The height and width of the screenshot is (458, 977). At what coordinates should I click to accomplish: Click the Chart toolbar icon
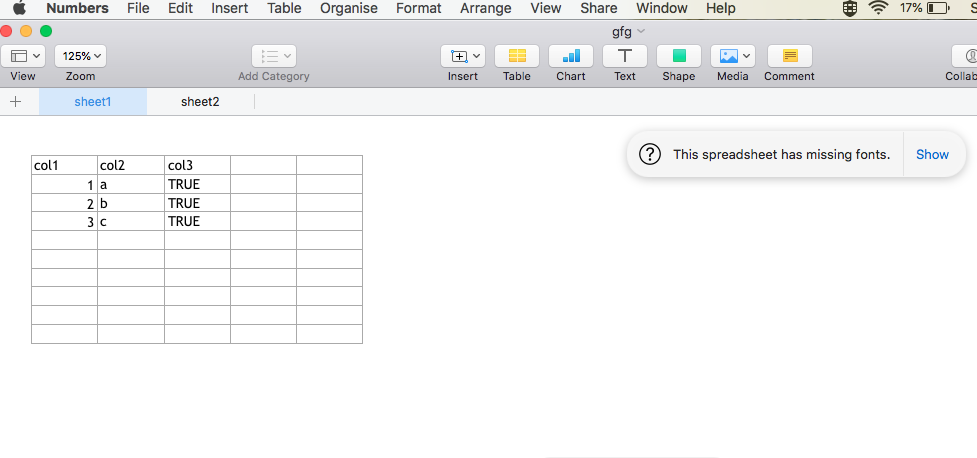pos(571,56)
